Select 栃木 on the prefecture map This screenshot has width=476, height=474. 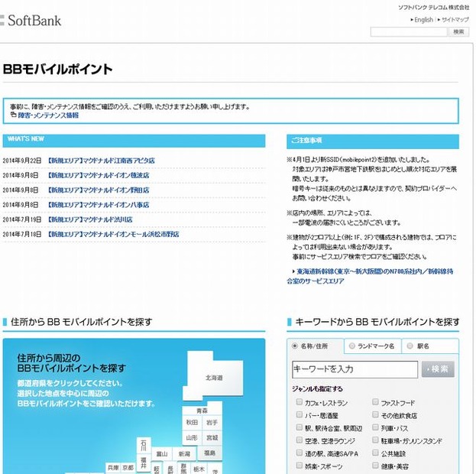199,469
